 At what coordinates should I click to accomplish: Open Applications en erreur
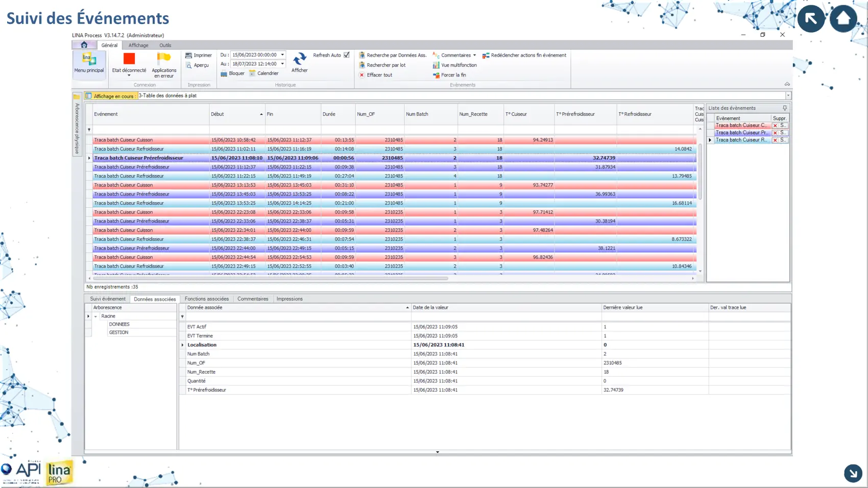click(x=164, y=59)
